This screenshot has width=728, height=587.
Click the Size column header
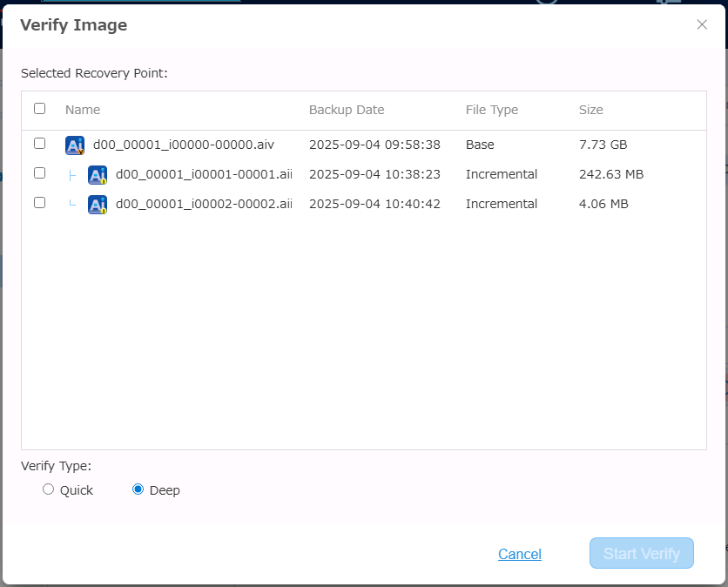pyautogui.click(x=591, y=110)
